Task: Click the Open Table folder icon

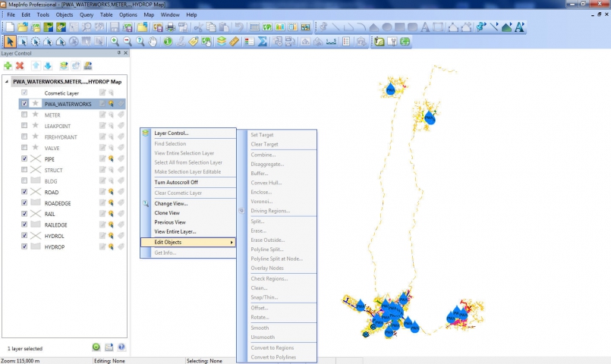Action: (x=23, y=27)
